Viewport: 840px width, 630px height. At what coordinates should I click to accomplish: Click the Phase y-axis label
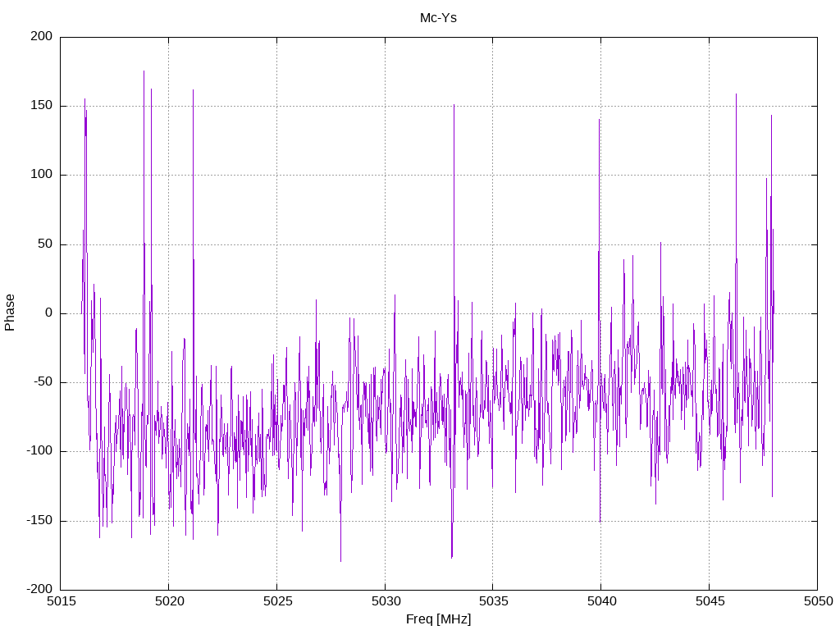coord(10,313)
